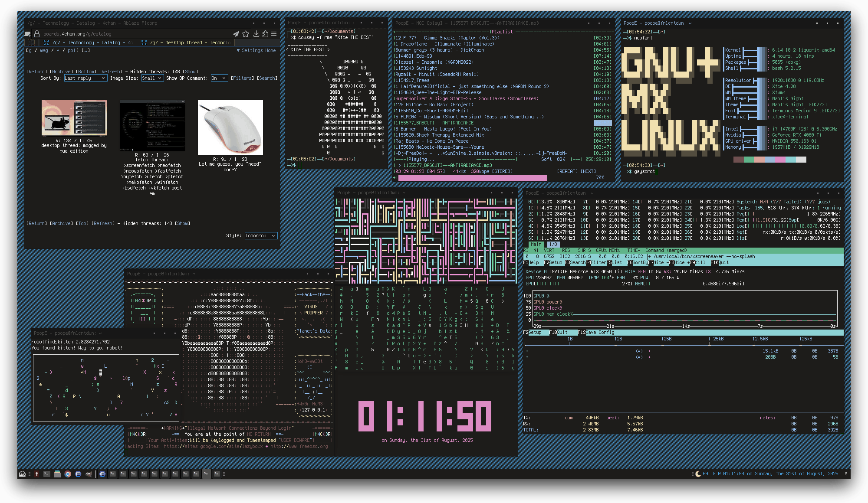The height and width of the screenshot is (503, 868).
Task: Click the cross icon in bottom panel
Action: (x=37, y=474)
